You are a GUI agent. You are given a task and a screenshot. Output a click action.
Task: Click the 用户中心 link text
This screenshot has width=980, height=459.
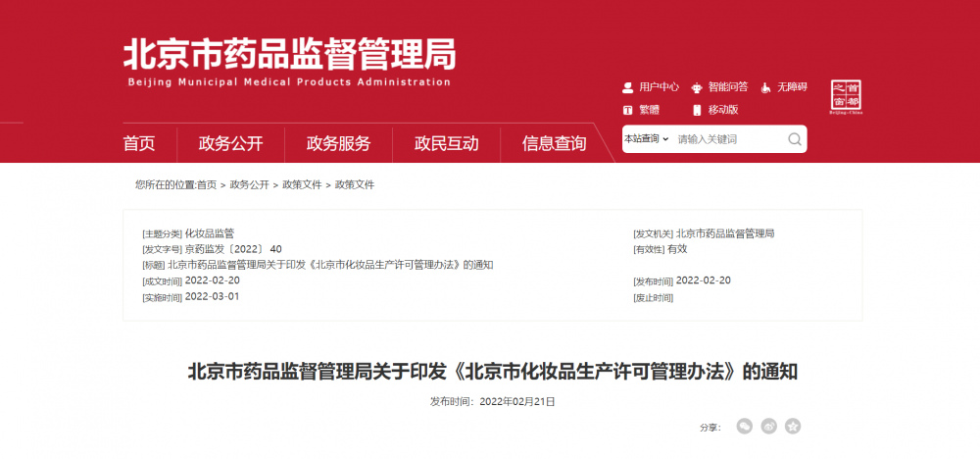point(659,87)
